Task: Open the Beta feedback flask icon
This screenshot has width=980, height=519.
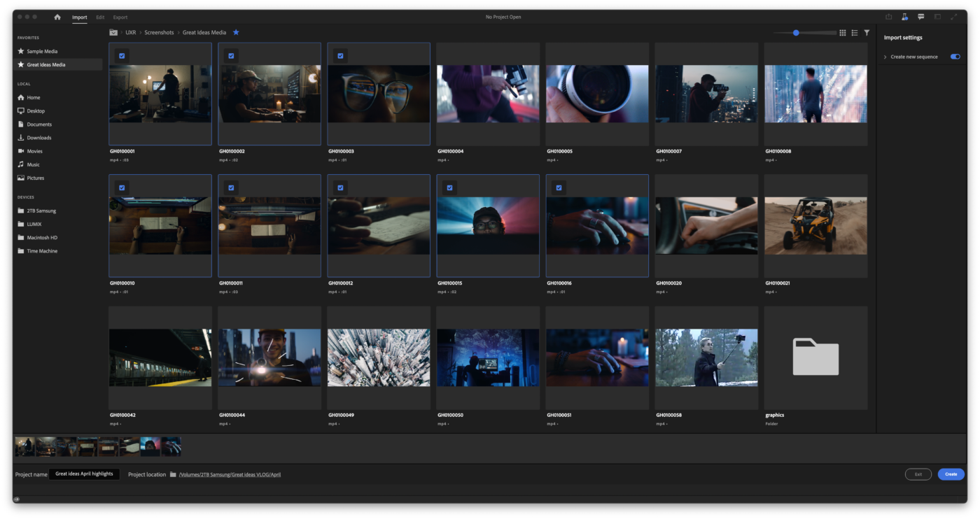Action: point(904,17)
